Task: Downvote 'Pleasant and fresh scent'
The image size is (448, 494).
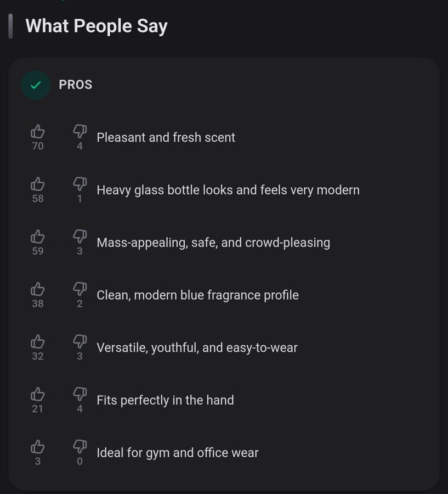Action: click(x=80, y=131)
